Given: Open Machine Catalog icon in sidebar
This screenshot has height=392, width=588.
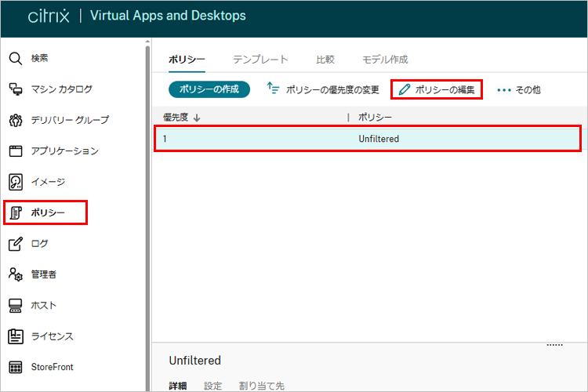Looking at the screenshot, I should [16, 89].
